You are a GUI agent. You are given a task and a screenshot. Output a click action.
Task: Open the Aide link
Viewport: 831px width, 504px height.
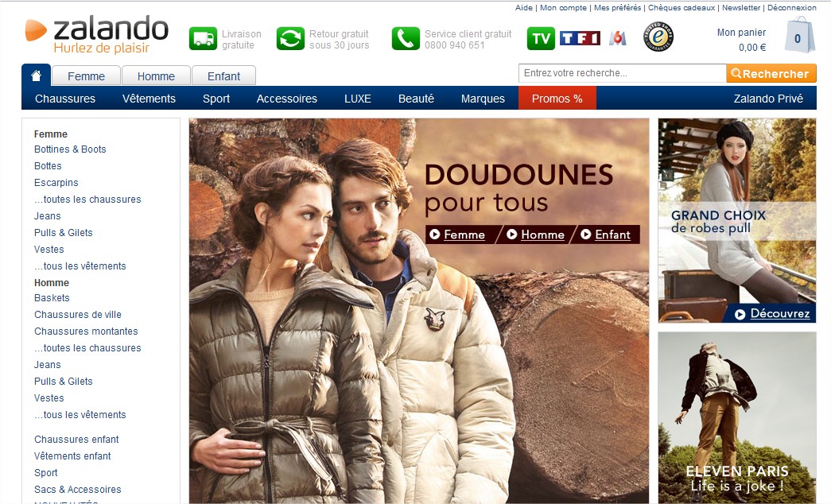[523, 7]
